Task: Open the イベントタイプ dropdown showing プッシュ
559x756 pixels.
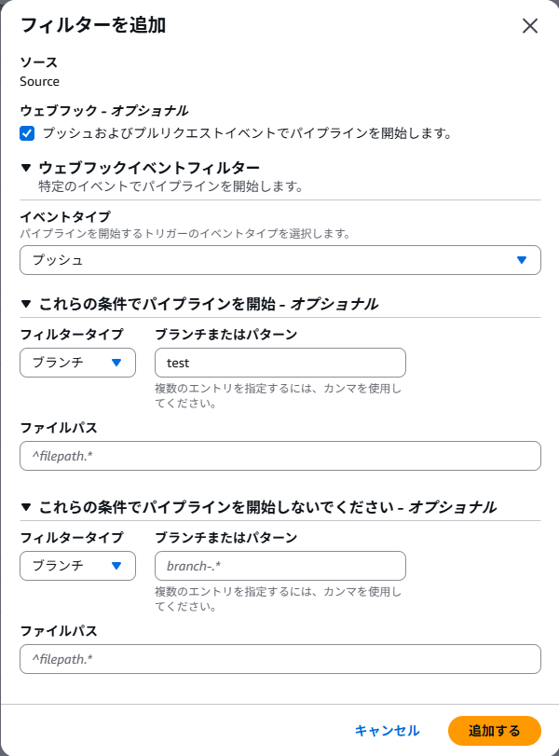Action: coord(279,260)
